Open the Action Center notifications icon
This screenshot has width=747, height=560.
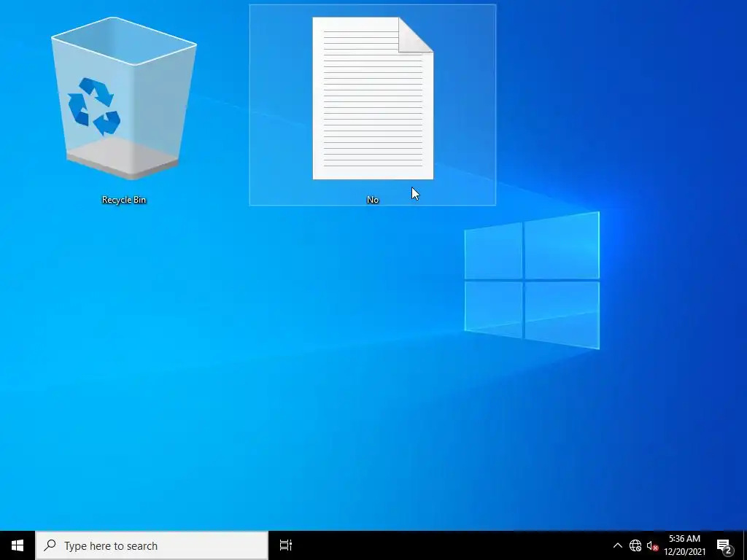tap(724, 545)
